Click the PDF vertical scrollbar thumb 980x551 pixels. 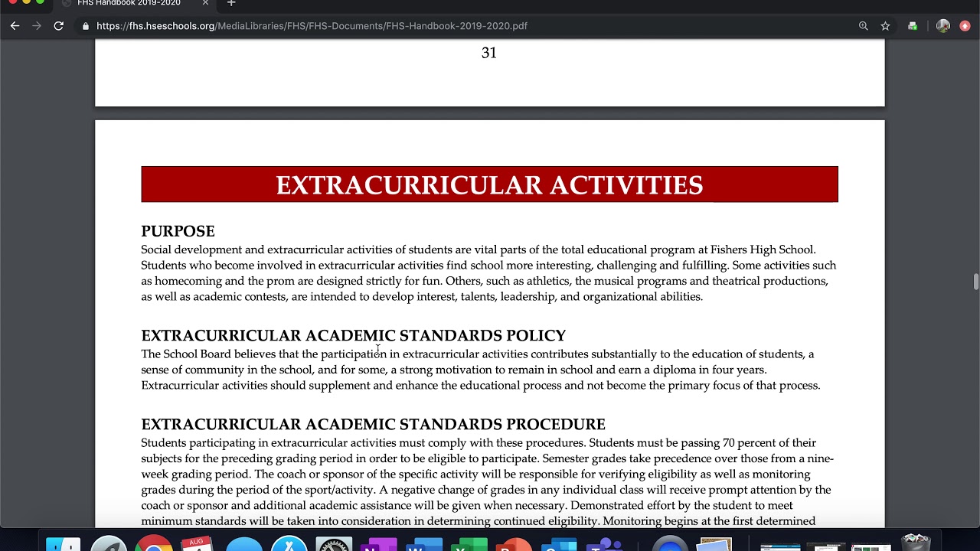tap(975, 281)
